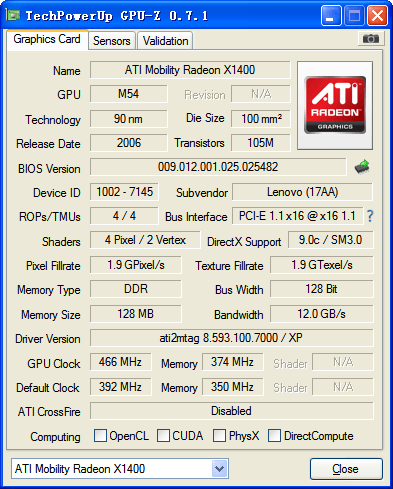Click the disabled maximize button
This screenshot has width=393, height=489.
pyautogui.click(x=354, y=15)
